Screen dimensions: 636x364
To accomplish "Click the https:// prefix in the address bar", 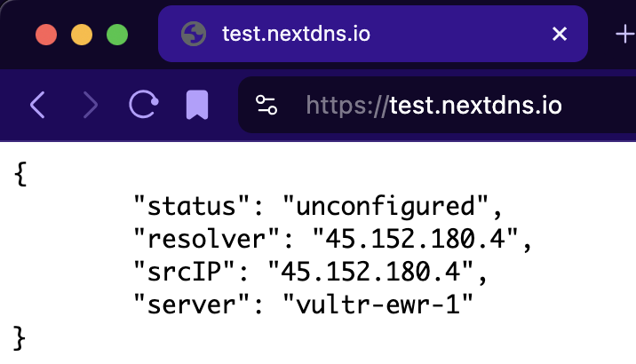I will click(x=347, y=106).
